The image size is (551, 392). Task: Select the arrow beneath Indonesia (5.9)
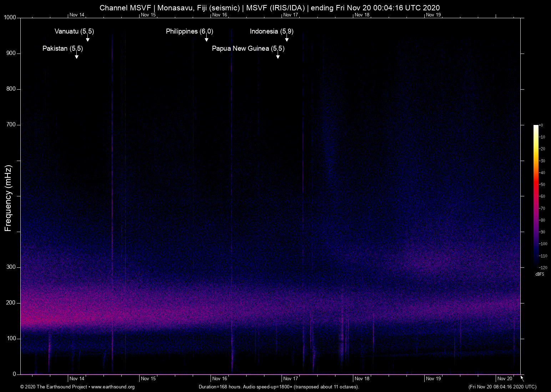coord(287,39)
